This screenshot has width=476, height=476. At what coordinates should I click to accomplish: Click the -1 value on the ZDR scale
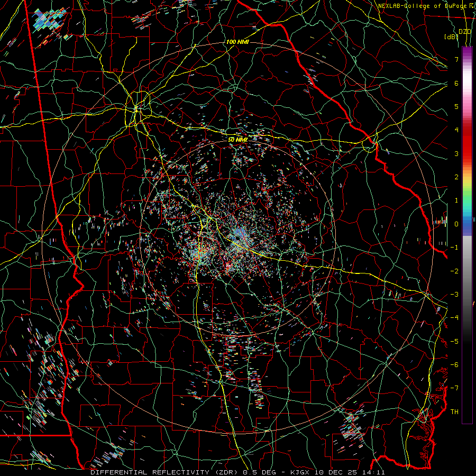[x=454, y=248]
